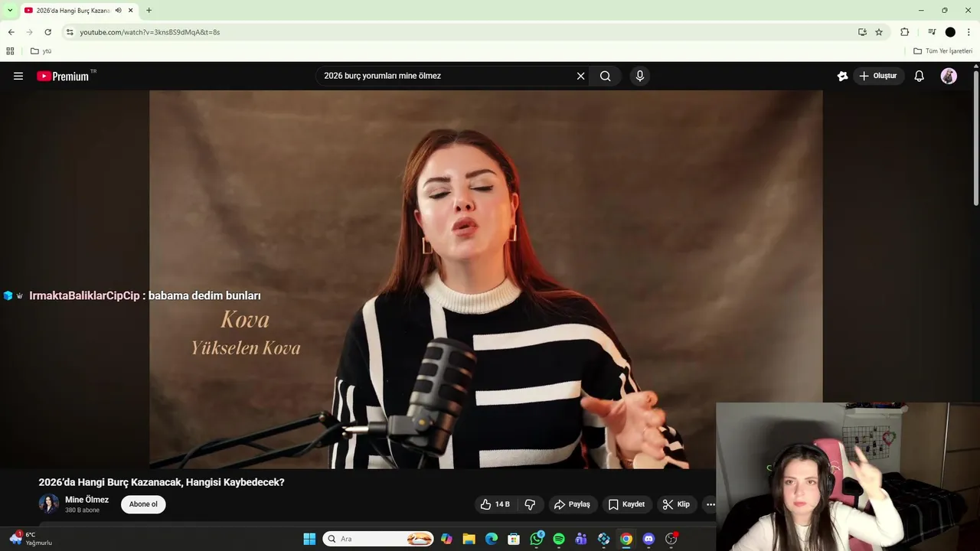Screen dimensions: 980x551
Task: Share the video via Paylaş
Action: click(x=573, y=504)
